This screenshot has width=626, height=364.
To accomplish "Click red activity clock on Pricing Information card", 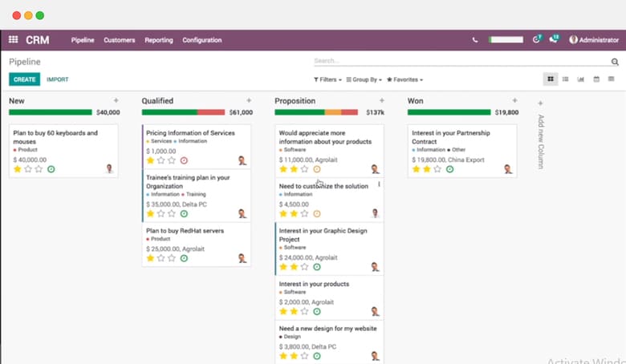I will pyautogui.click(x=184, y=160).
